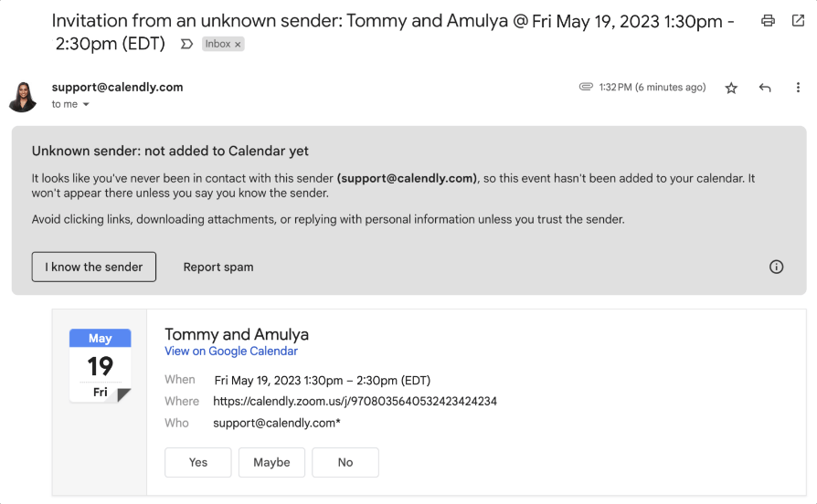Click the May 19 calendar date icon
817x504 pixels.
[x=100, y=365]
